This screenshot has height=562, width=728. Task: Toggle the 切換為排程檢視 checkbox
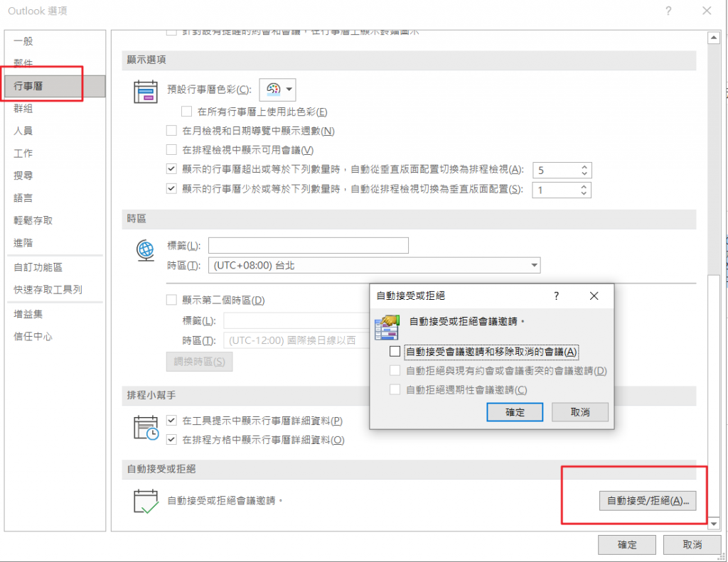171,169
